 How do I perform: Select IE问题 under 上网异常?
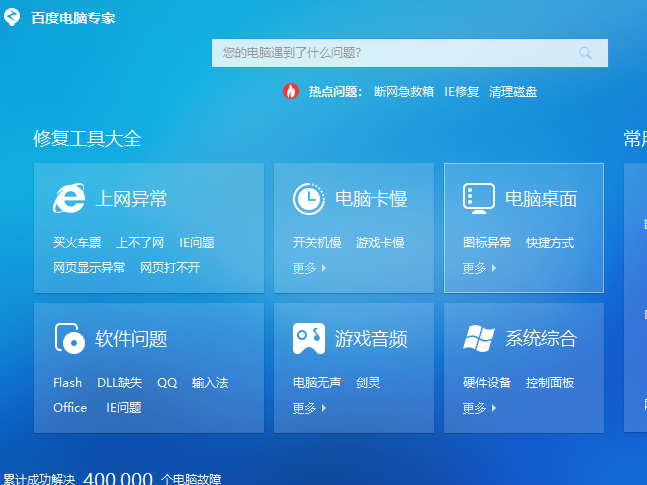197,243
